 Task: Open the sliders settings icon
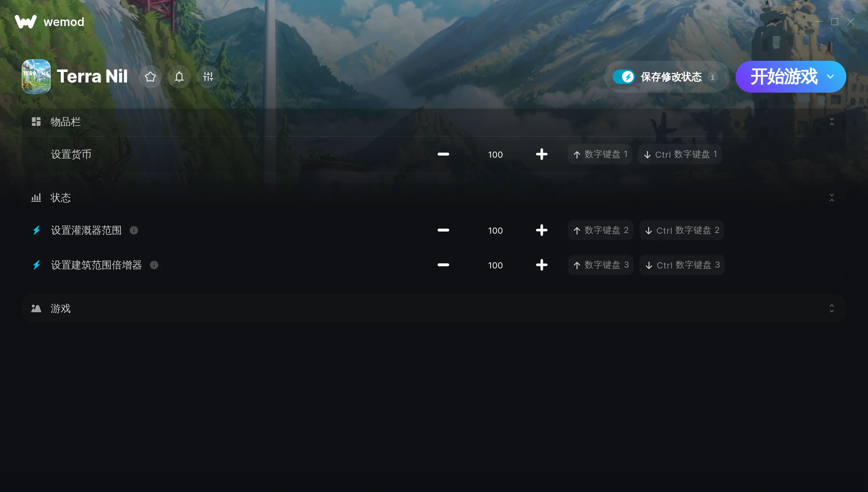(208, 77)
